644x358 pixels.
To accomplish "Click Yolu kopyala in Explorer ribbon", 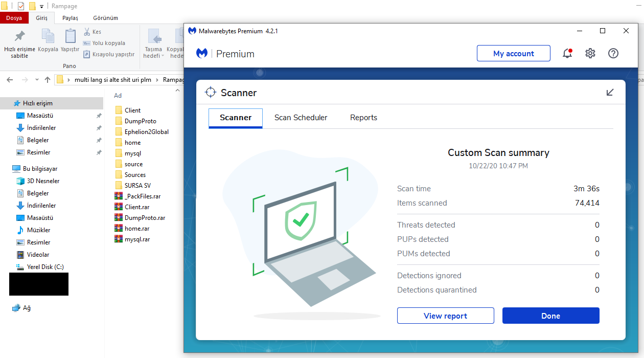I will [x=104, y=43].
